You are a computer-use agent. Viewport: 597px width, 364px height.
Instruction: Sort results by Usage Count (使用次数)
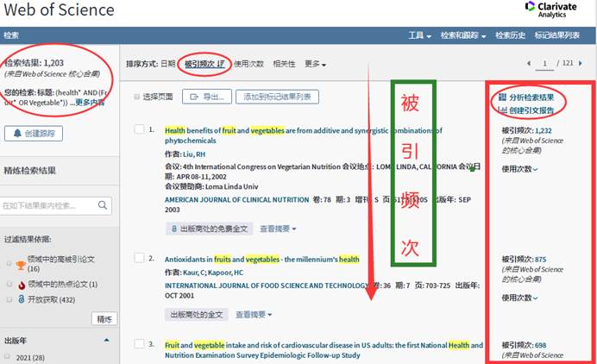248,64
